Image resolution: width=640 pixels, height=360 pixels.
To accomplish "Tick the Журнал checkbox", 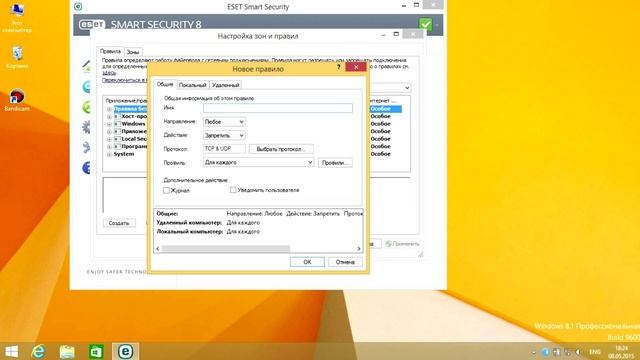I will (x=166, y=190).
